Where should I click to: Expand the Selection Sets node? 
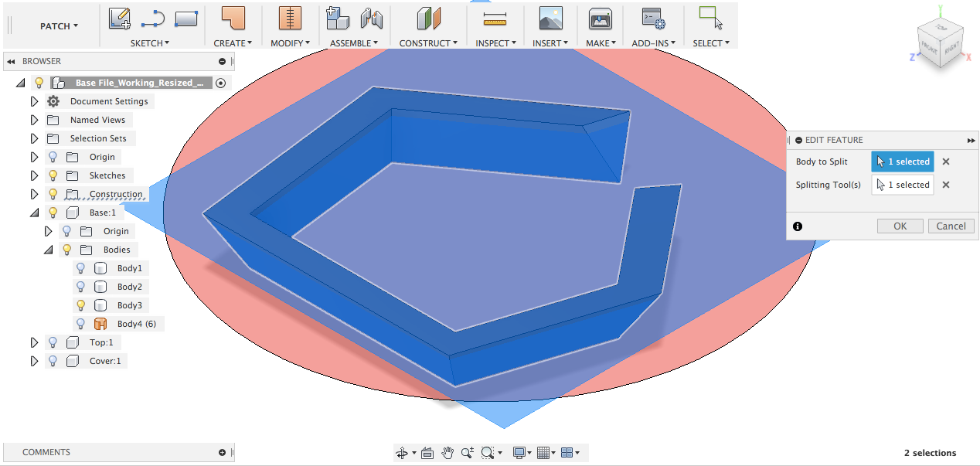coord(34,138)
